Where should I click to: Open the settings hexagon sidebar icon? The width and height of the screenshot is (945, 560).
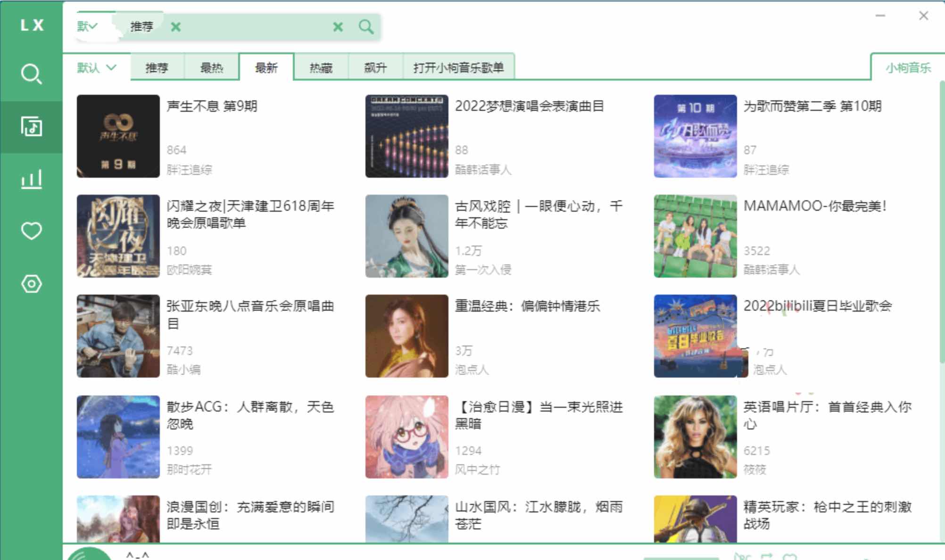tap(31, 284)
